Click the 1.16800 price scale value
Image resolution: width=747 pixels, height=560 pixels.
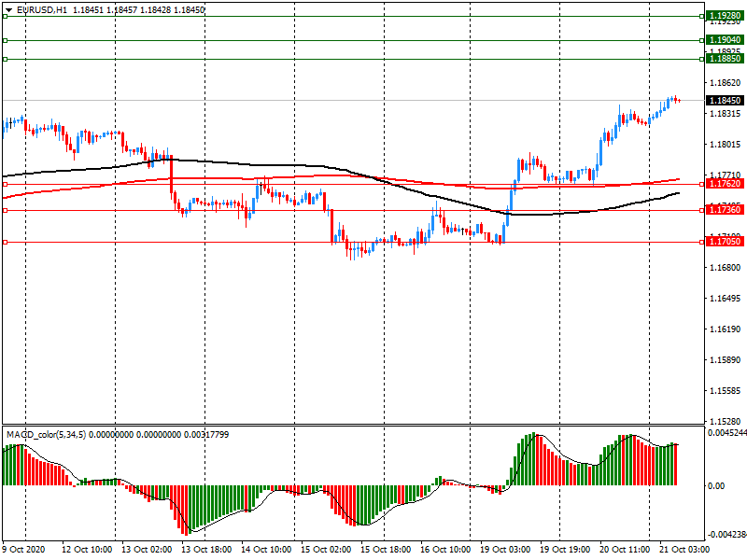(726, 268)
